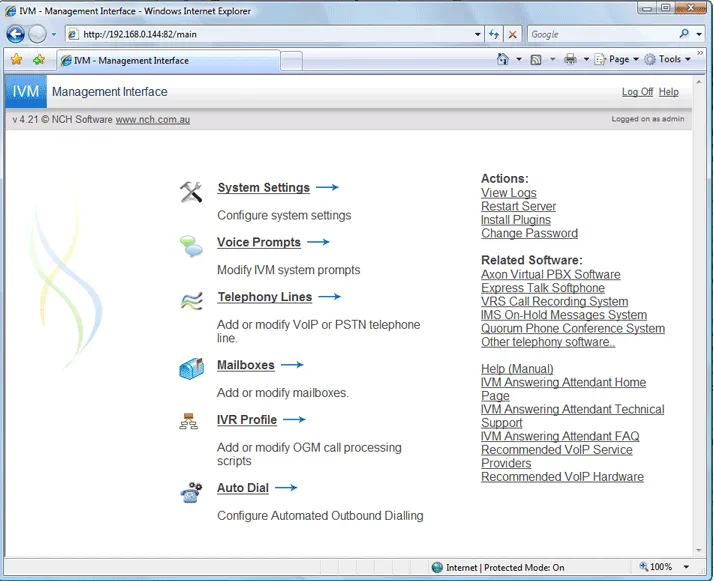Click the Home icon in toolbar
Viewport: 714px width, 581px height.
click(x=503, y=59)
